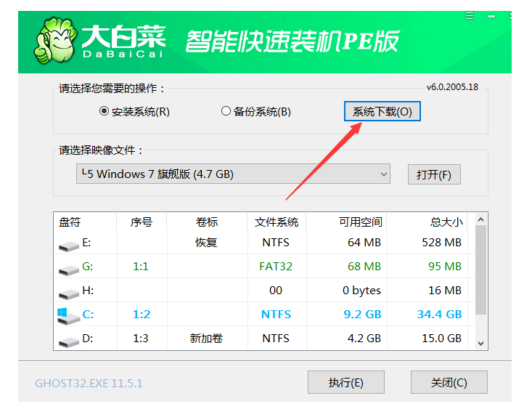The height and width of the screenshot is (417, 532).
Task: Select the D: drive icon
Action: coord(68,342)
